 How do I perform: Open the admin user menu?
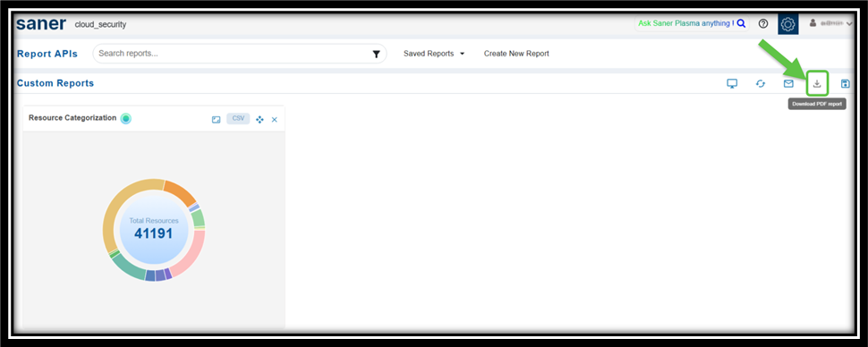click(x=831, y=24)
